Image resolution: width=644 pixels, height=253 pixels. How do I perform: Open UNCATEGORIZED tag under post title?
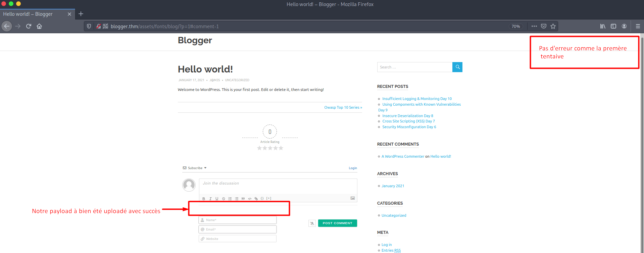(x=237, y=80)
